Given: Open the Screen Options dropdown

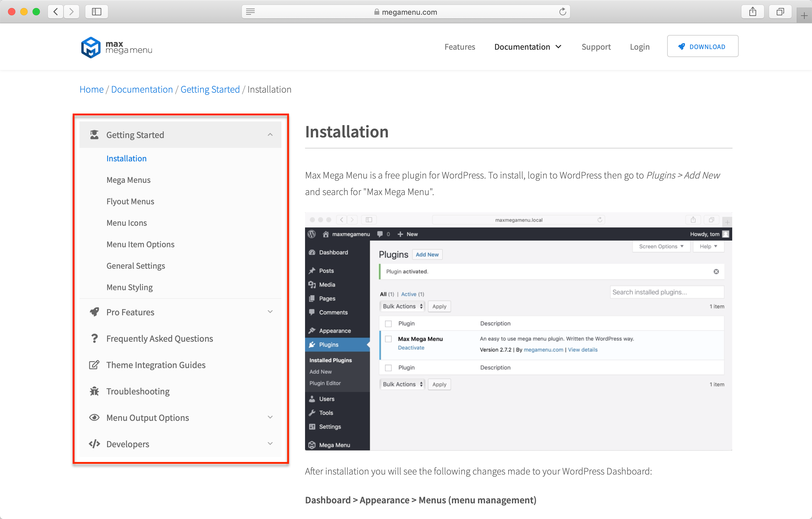Looking at the screenshot, I should 661,246.
